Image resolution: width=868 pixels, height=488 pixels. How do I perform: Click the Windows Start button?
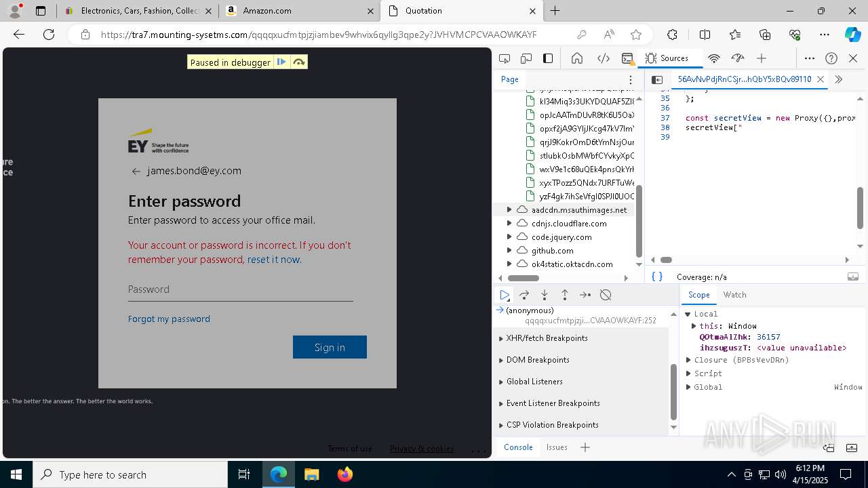point(16,474)
